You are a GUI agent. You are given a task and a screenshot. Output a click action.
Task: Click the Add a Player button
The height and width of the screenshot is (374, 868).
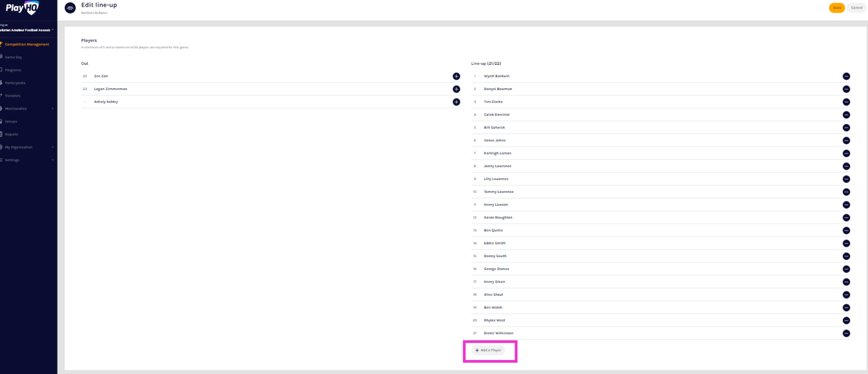pyautogui.click(x=488, y=350)
